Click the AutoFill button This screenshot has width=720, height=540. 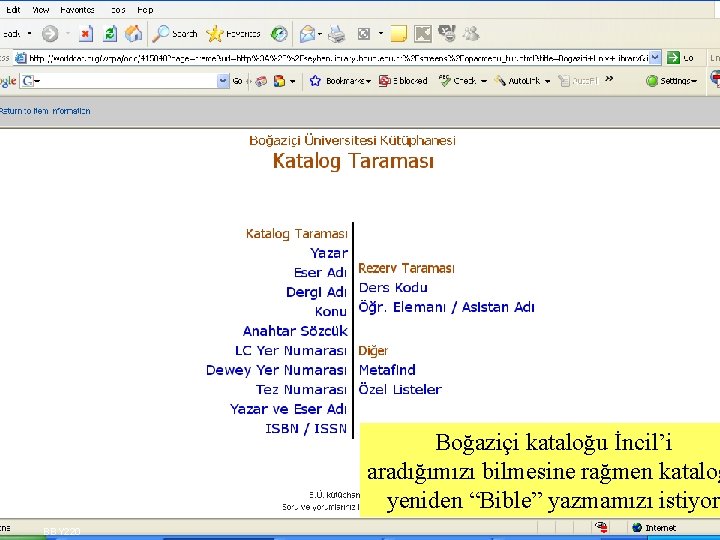(578, 81)
